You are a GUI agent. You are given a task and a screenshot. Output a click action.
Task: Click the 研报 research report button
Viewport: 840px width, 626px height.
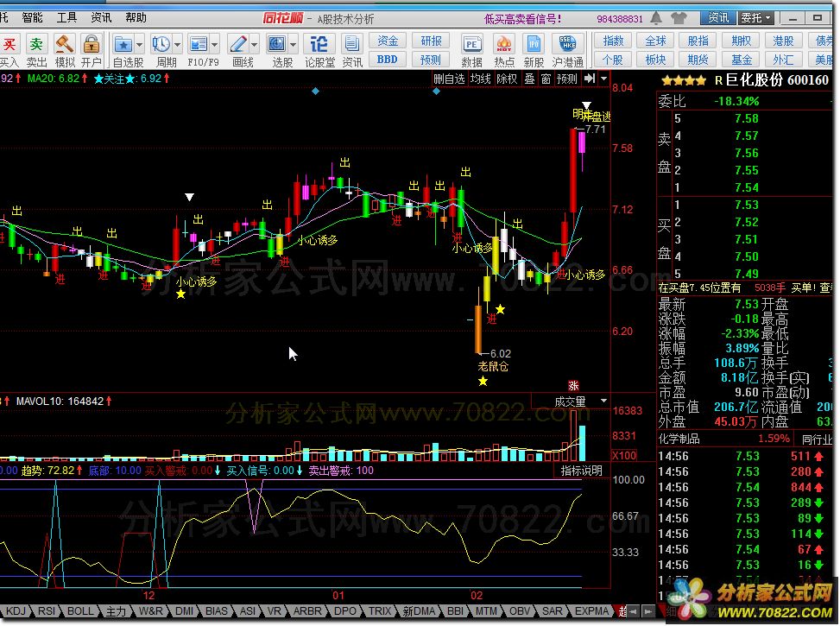(x=431, y=41)
